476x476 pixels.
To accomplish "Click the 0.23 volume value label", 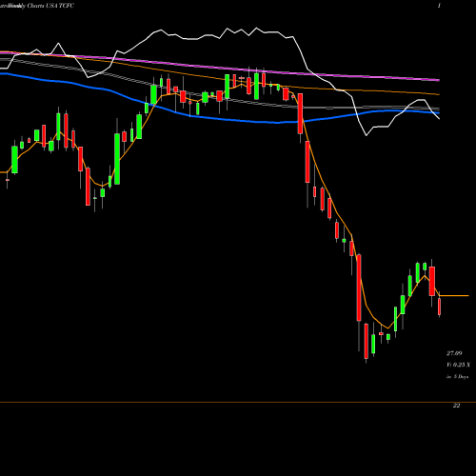I will [x=459, y=365].
